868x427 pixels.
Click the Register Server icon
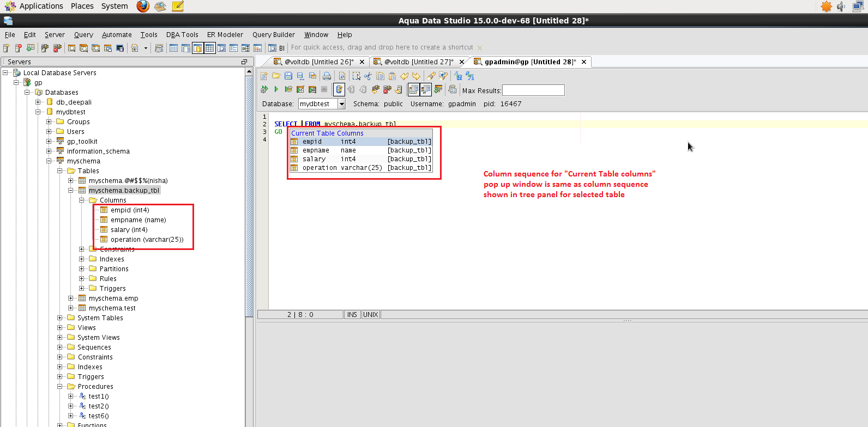point(7,48)
